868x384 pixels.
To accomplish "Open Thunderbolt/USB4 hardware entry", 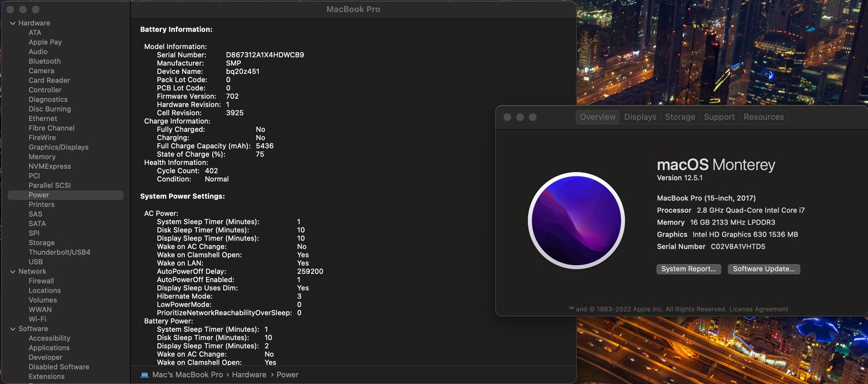I will point(59,253).
